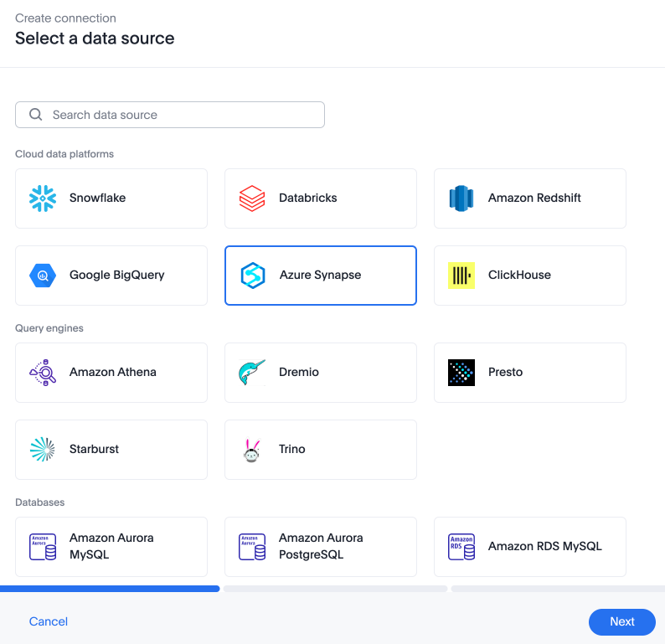This screenshot has width=665, height=644.
Task: Click the Query engines heading
Action: click(x=49, y=328)
